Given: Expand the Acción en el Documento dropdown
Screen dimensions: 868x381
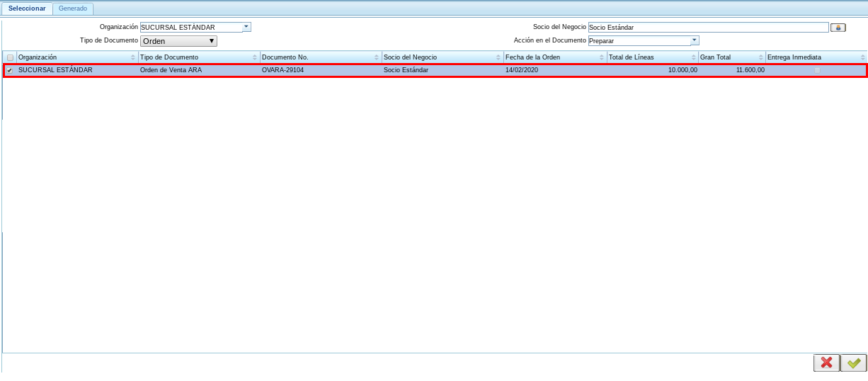Looking at the screenshot, I should (x=695, y=40).
